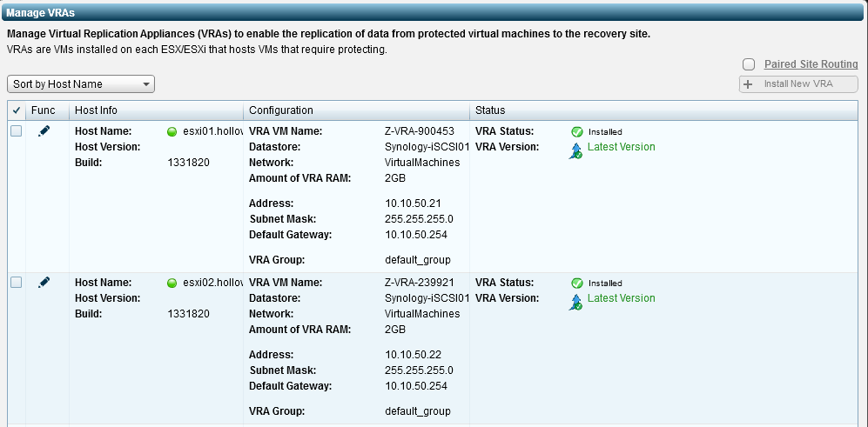Click the VRA version icon for esxi02 row
Viewport: 868px width, 427px height.
pos(575,301)
